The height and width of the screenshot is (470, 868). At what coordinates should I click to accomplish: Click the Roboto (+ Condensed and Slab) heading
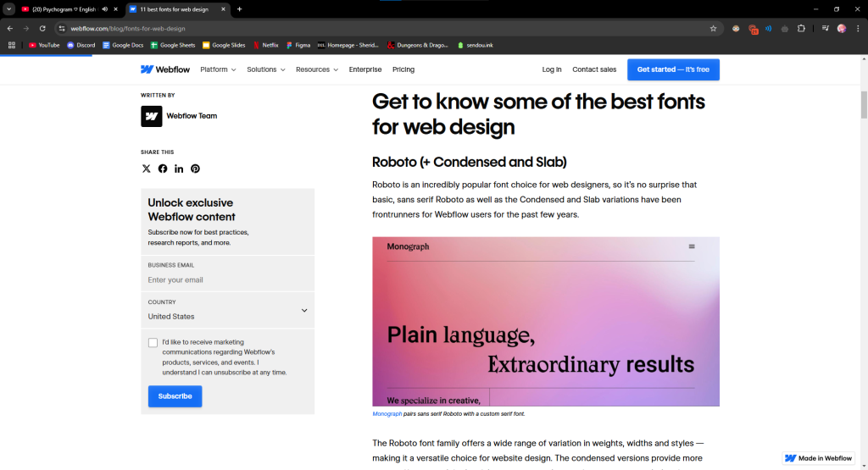pos(470,162)
